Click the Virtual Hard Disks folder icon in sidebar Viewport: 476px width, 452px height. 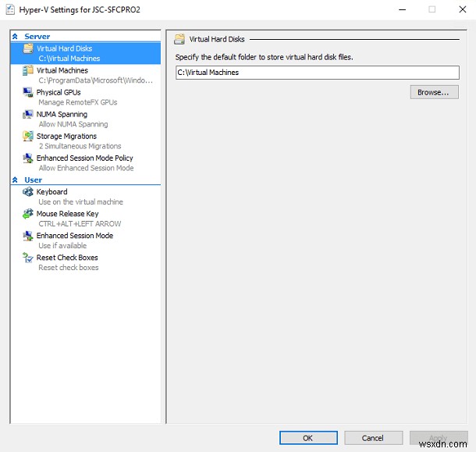[x=28, y=48]
